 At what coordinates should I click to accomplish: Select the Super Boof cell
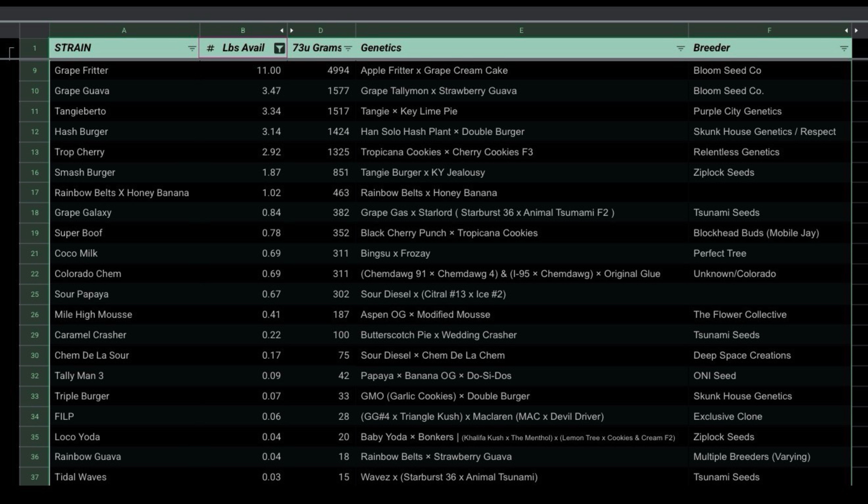124,233
